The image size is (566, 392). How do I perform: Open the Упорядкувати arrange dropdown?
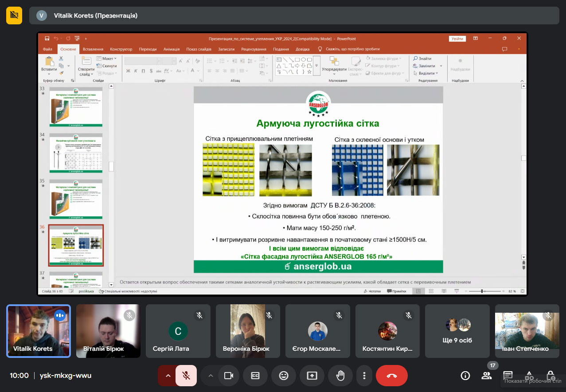click(x=334, y=66)
